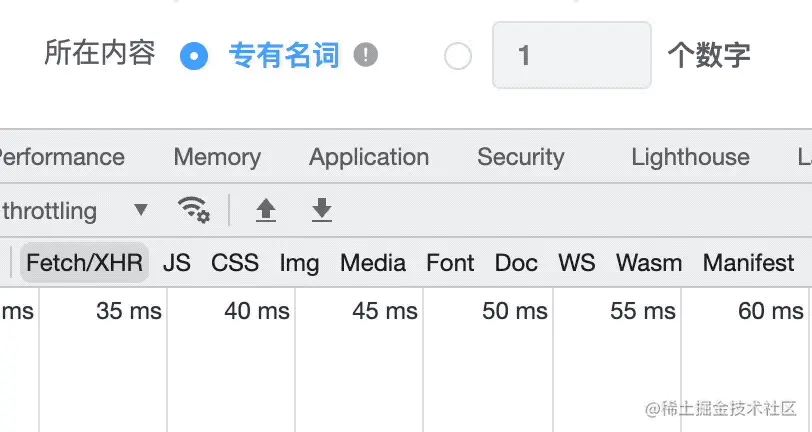Screen dimensions: 812x432
Task: Open the Application tab
Action: tap(369, 157)
